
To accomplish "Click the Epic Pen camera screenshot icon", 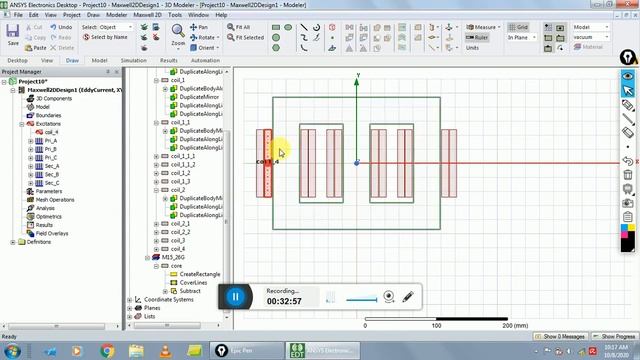I will [x=628, y=203].
